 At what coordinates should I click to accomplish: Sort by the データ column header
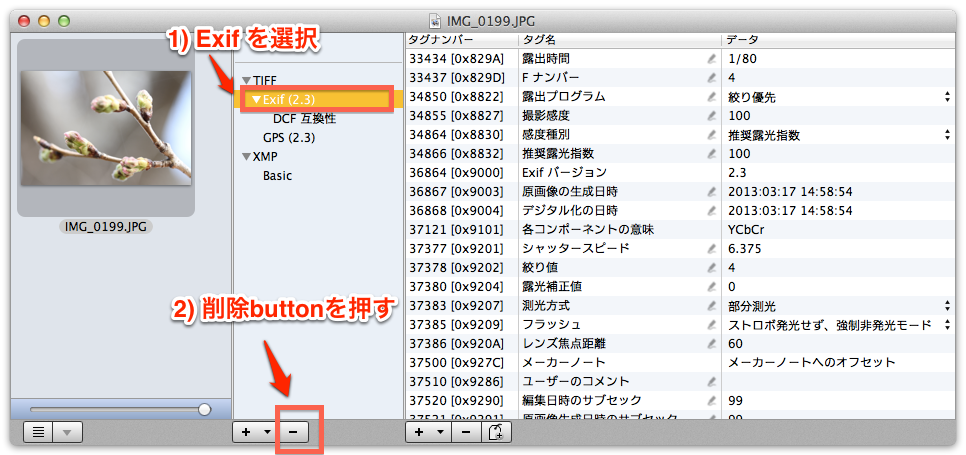pos(838,39)
